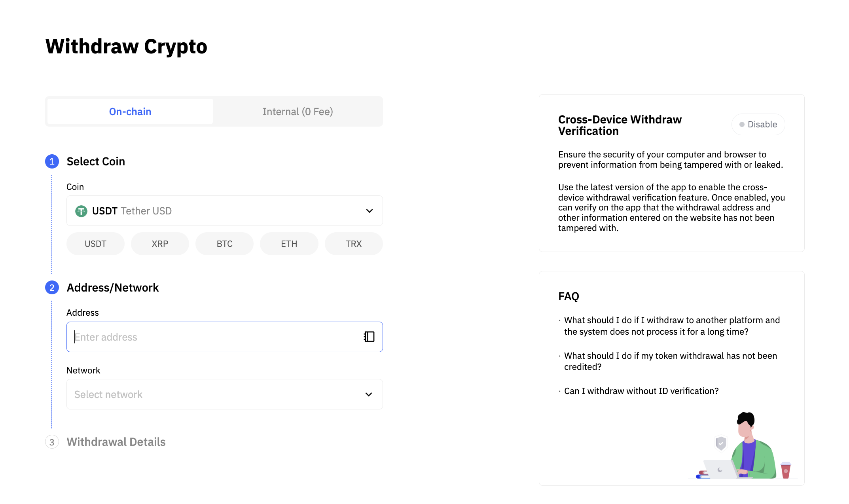
Task: Open FAQ about withdrawing without ID verification
Action: click(641, 391)
